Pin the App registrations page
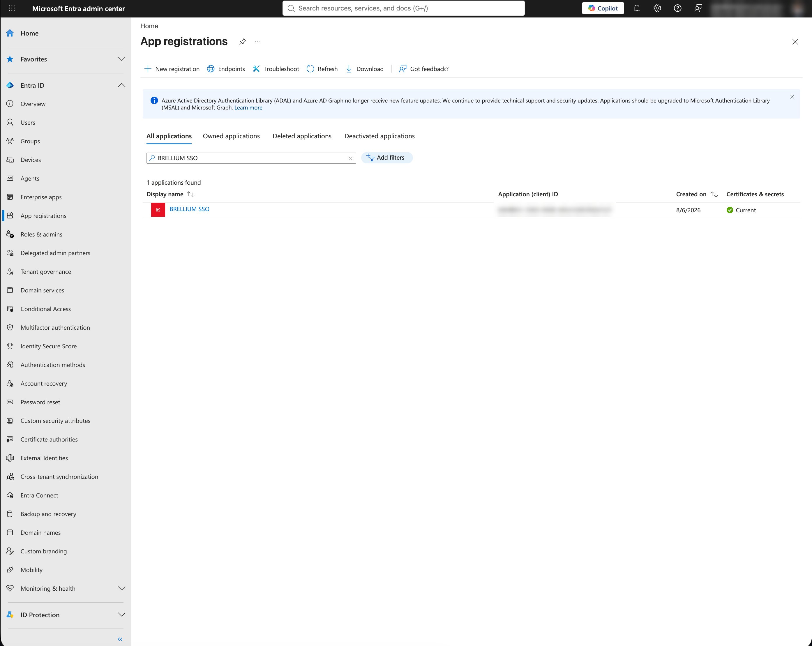Viewport: 812px width, 646px height. click(243, 42)
